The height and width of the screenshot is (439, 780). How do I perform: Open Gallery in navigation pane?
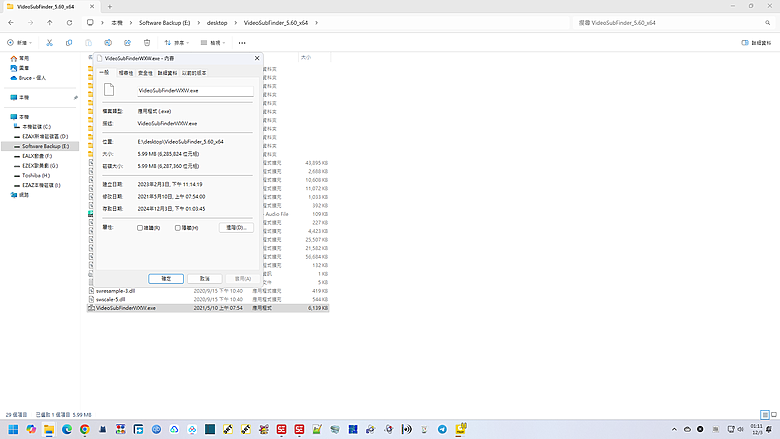point(19,68)
